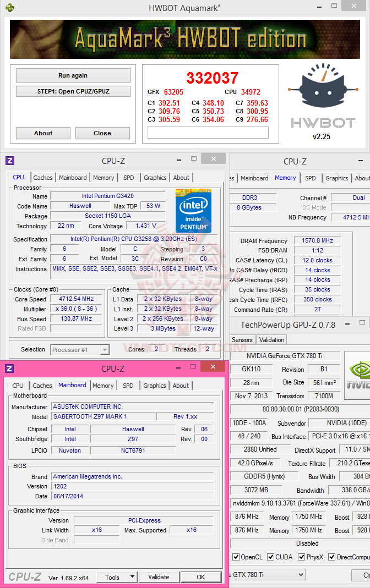The image size is (370, 588).
Task: Open Graphics tab in CPU-Z Memory window
Action: coord(336,178)
